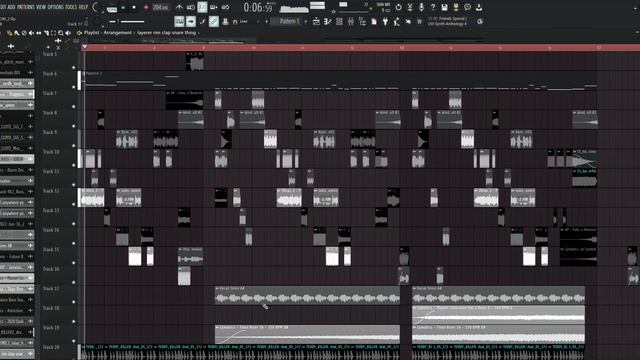Click the download arrow icon
Viewport: 640px width, 360px height.
pos(479,7)
